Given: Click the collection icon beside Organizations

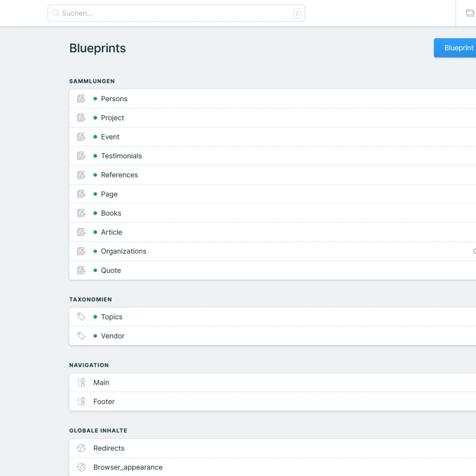Looking at the screenshot, I should pos(81,251).
